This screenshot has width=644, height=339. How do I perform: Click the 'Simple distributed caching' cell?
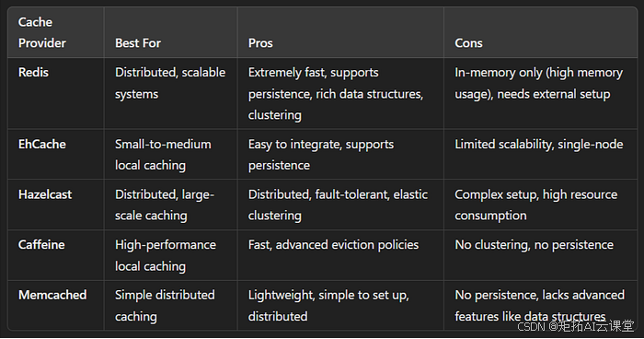click(165, 305)
